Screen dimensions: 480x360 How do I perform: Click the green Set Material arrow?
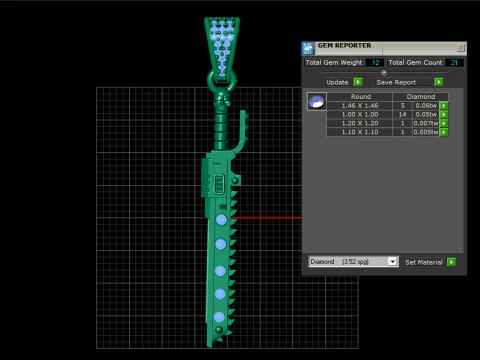[x=451, y=262]
